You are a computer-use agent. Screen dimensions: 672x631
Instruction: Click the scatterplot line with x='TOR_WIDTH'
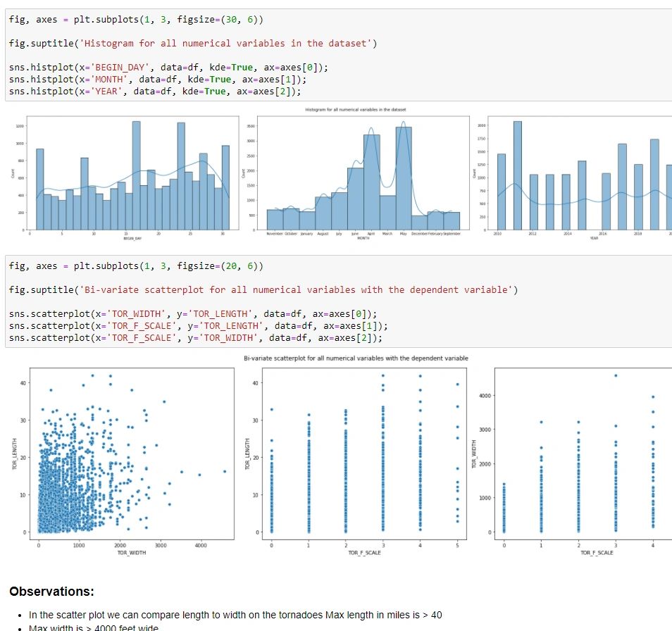[193, 314]
